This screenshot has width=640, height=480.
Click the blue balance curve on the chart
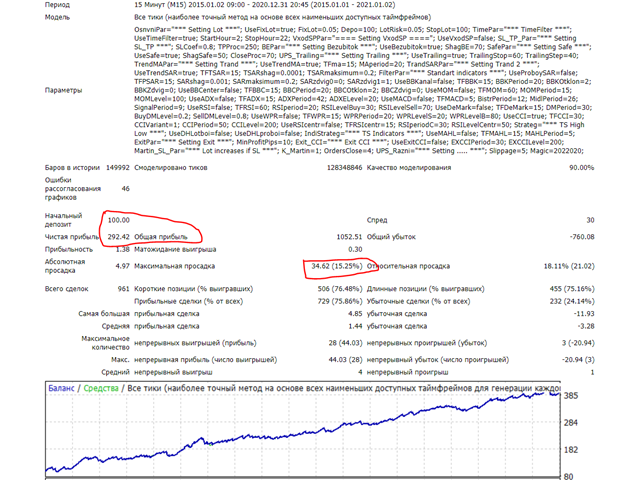pyautogui.click(x=302, y=434)
